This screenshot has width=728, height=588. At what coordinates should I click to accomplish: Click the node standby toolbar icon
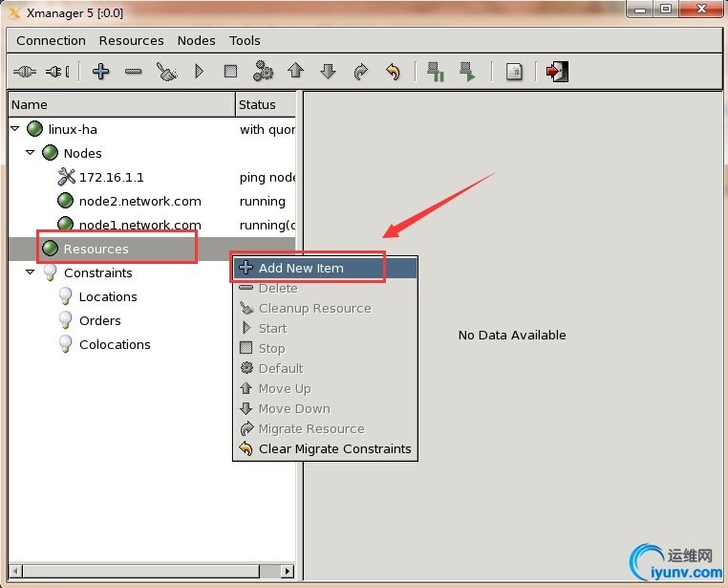click(436, 72)
